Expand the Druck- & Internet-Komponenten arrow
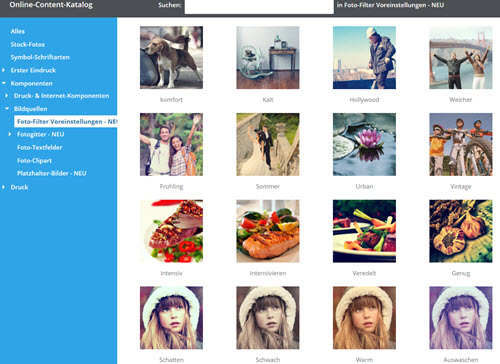The height and width of the screenshot is (364, 500). click(7, 96)
